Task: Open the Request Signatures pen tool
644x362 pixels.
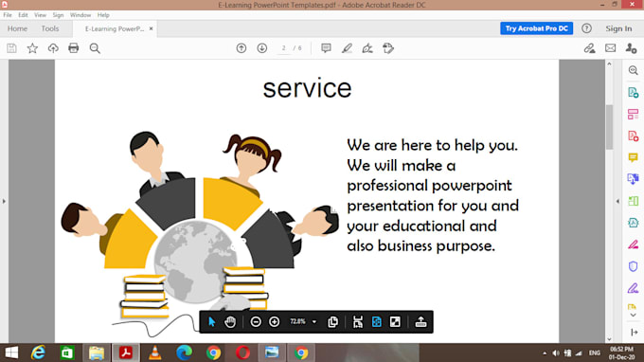Action: 633,288
